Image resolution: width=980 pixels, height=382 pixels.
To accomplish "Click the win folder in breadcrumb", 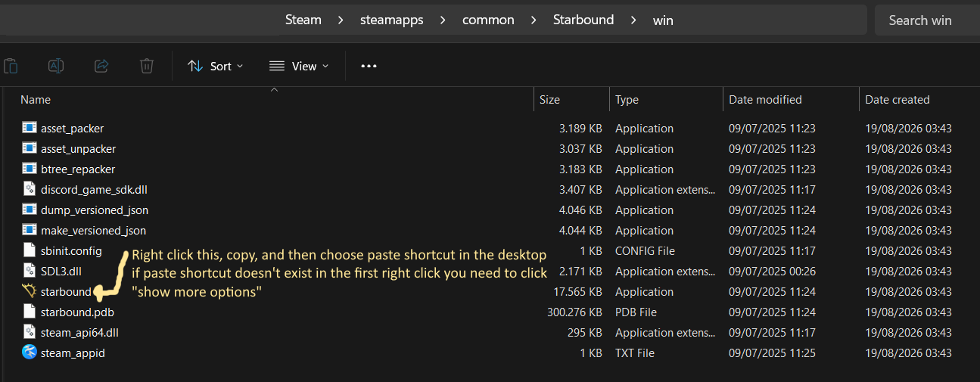I will 663,20.
